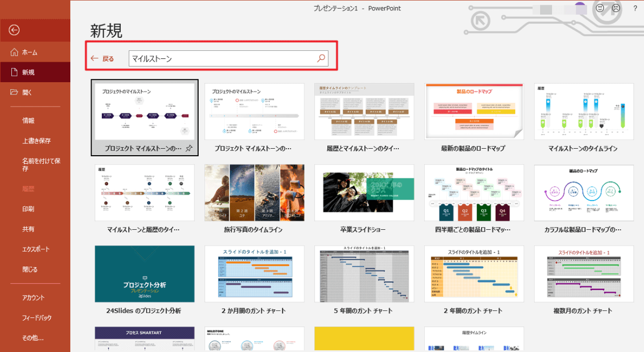Select the 新規 menu item

[x=35, y=72]
